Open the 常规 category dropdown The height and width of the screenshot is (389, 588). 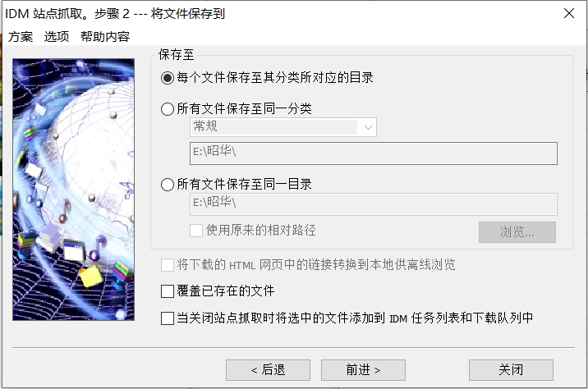coord(283,127)
